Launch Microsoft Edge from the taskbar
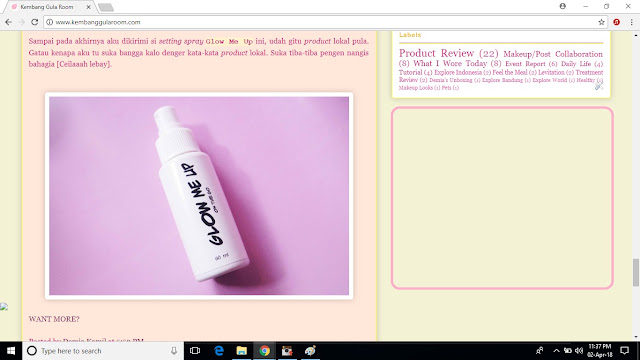Screen dimensions: 640x360 (219, 351)
